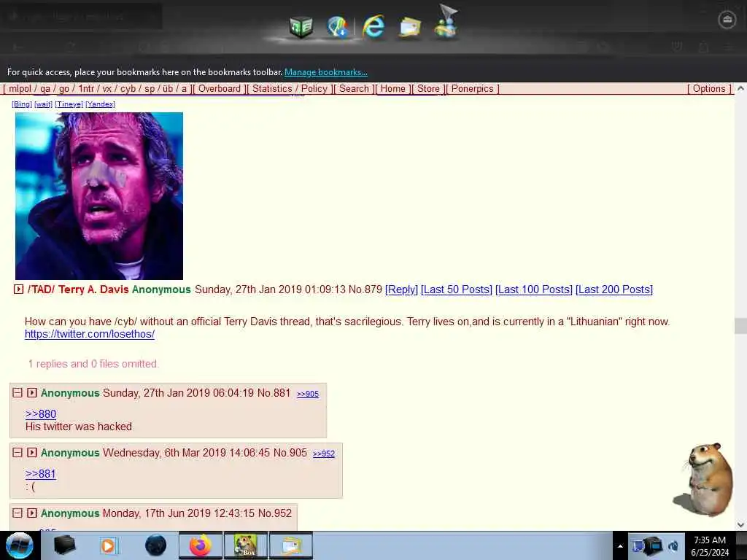The width and height of the screenshot is (747, 560).
Task: Click the scrollbar down arrow
Action: pyautogui.click(x=740, y=525)
